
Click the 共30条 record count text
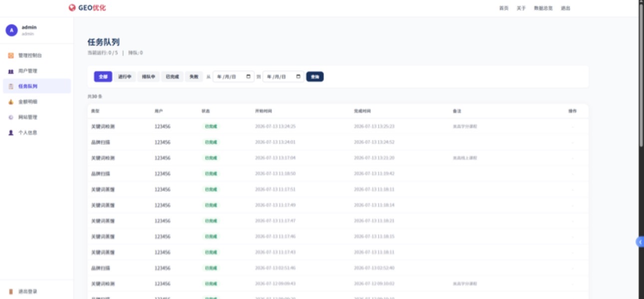[x=95, y=96]
